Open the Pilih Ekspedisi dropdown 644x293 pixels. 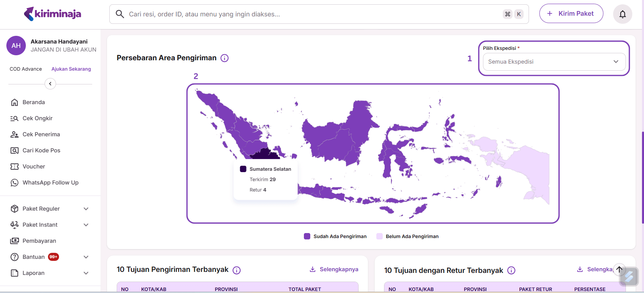click(554, 62)
